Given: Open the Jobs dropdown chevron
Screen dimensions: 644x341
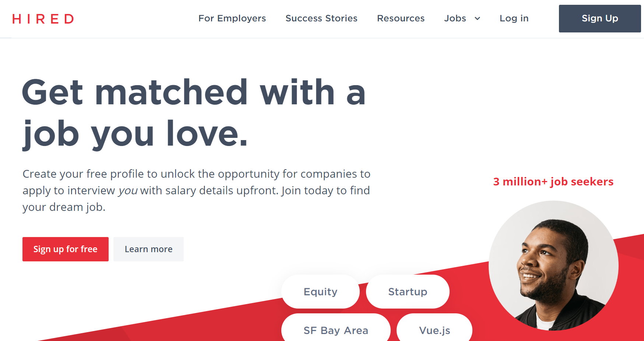Looking at the screenshot, I should [477, 18].
